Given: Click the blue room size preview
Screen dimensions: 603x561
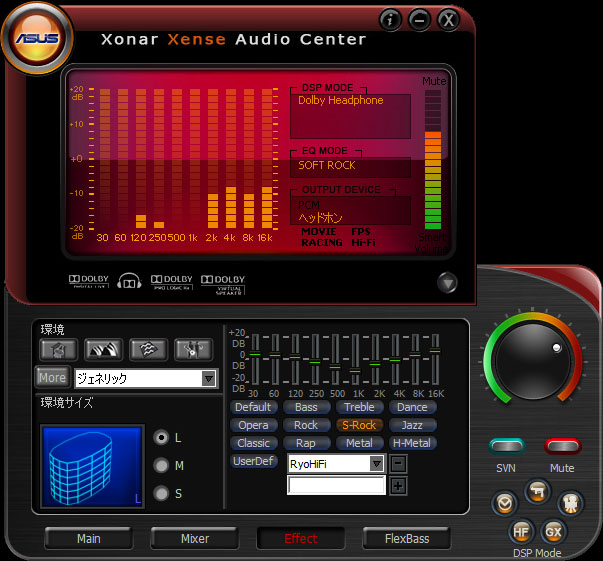Looking at the screenshot, I should point(92,466).
